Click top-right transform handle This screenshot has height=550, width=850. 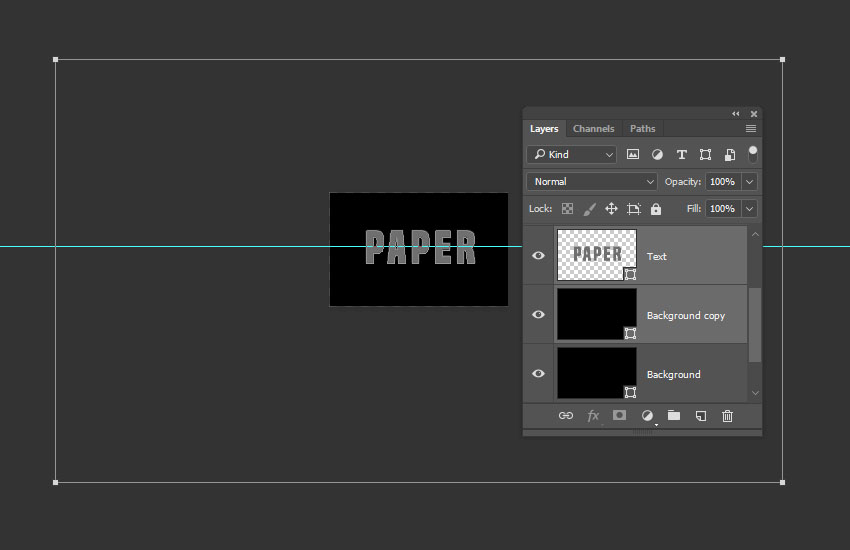782,60
